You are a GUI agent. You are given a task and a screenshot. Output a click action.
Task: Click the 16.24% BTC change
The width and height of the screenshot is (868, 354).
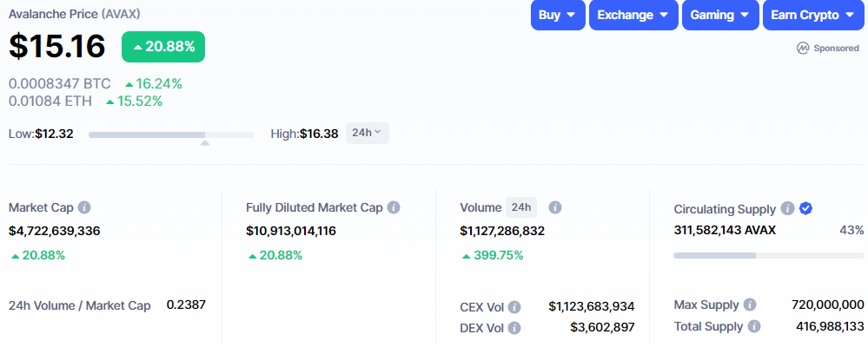click(x=154, y=84)
